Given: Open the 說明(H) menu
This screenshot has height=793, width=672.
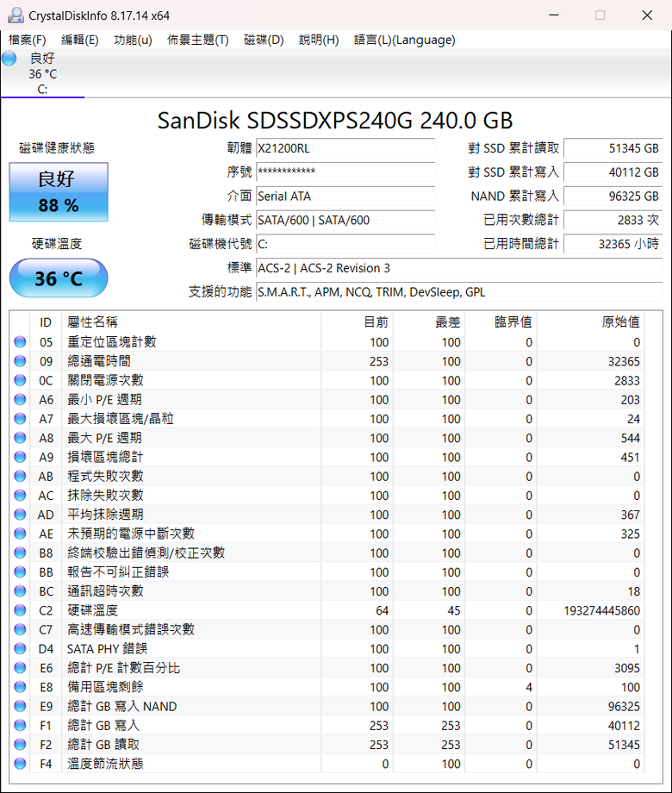Looking at the screenshot, I should click(319, 40).
